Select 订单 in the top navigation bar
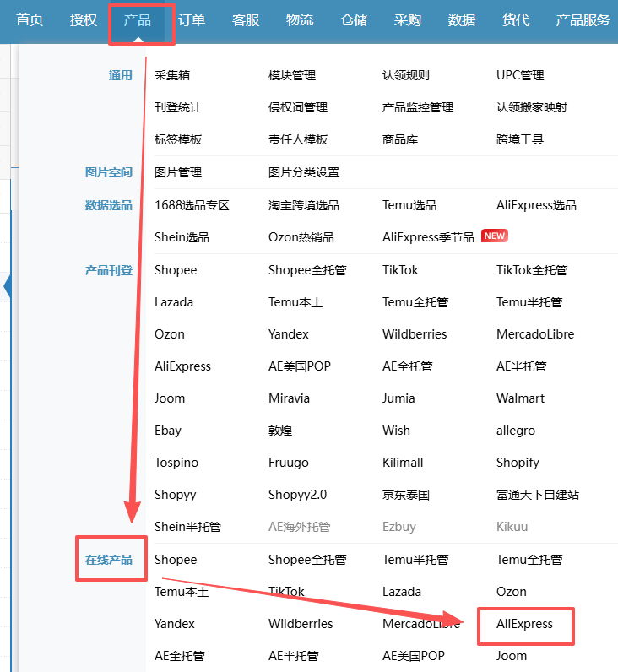This screenshot has height=672, width=618. pyautogui.click(x=192, y=19)
